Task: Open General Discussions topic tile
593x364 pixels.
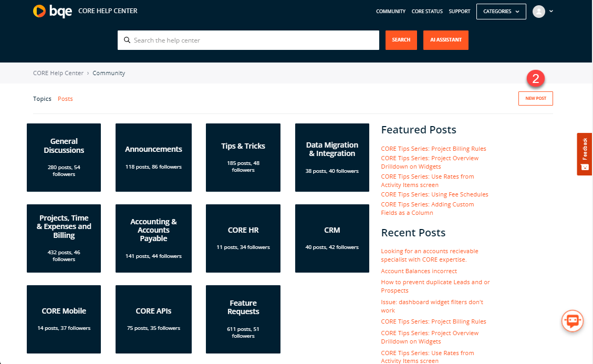Action: [x=64, y=158]
